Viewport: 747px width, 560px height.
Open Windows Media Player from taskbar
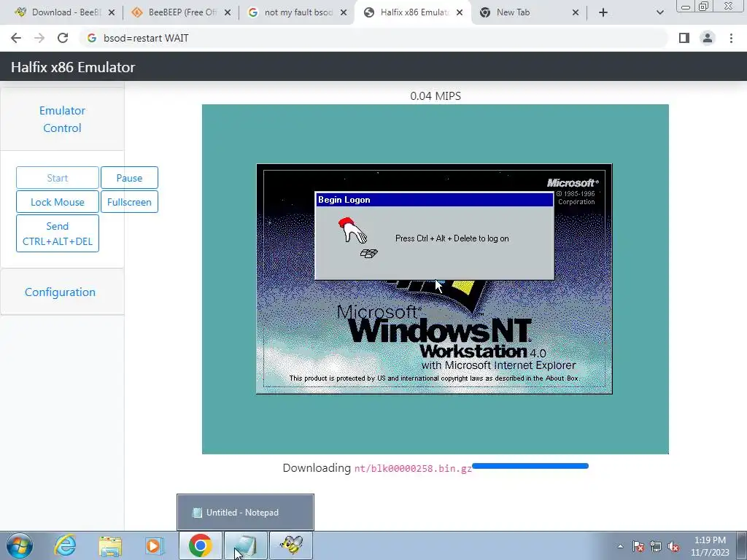pos(155,545)
